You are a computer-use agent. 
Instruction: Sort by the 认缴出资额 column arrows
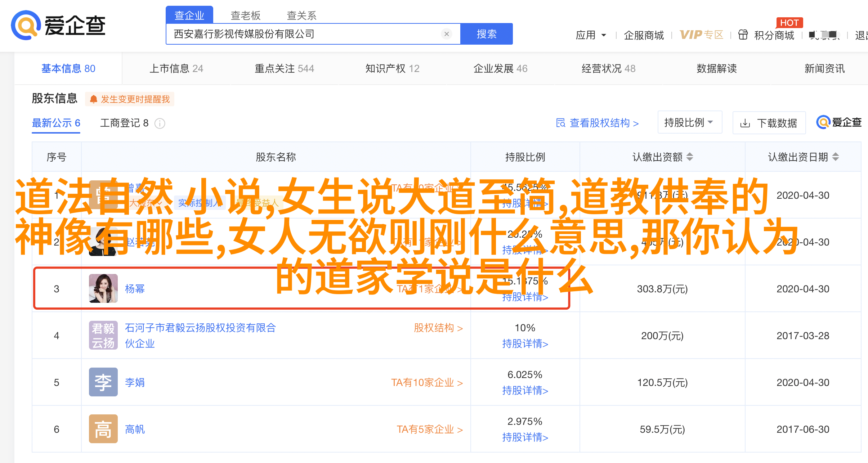coord(690,157)
